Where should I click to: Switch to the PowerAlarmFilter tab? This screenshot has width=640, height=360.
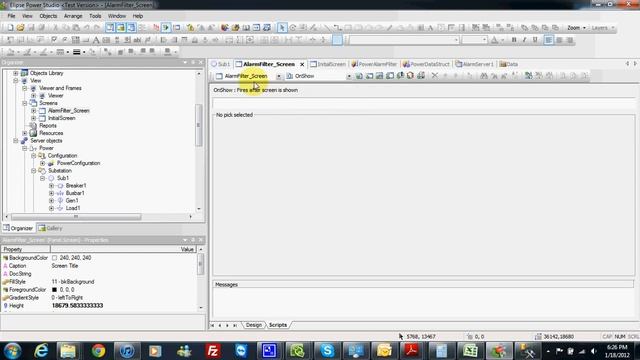(374, 64)
